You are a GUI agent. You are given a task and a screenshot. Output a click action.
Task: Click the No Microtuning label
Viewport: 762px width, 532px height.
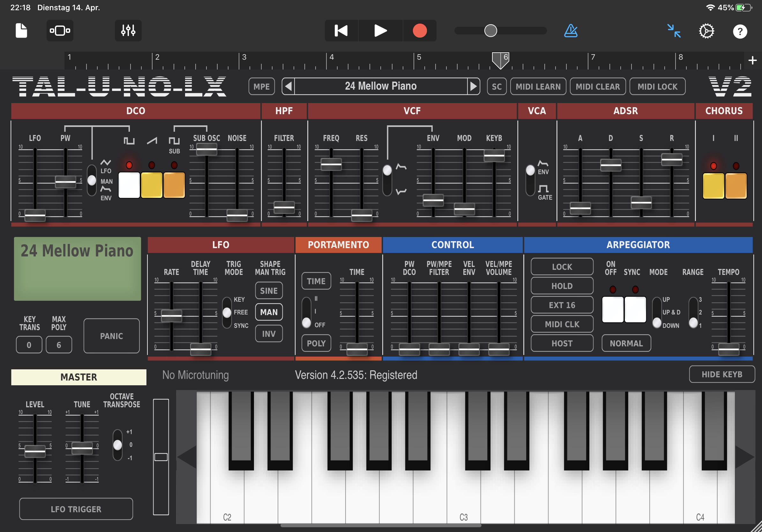coord(196,375)
